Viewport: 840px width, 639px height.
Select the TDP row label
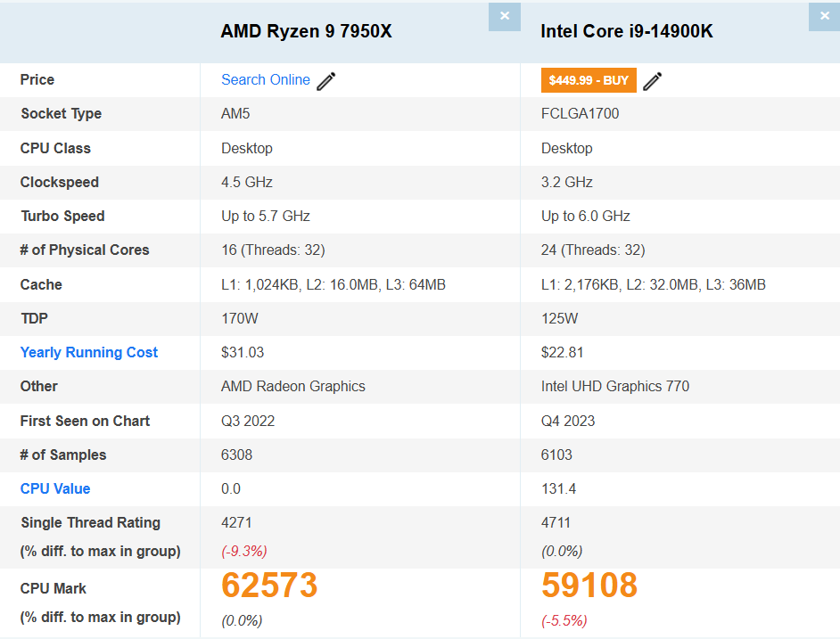pos(34,319)
